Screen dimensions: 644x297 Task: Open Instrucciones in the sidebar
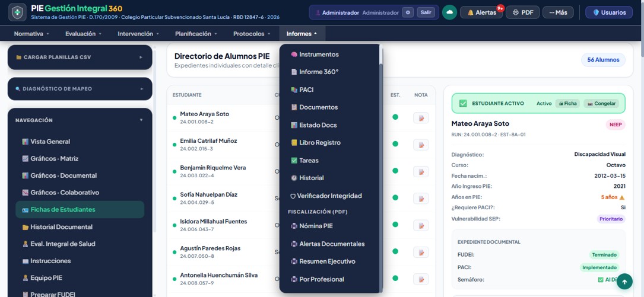[x=80, y=261]
